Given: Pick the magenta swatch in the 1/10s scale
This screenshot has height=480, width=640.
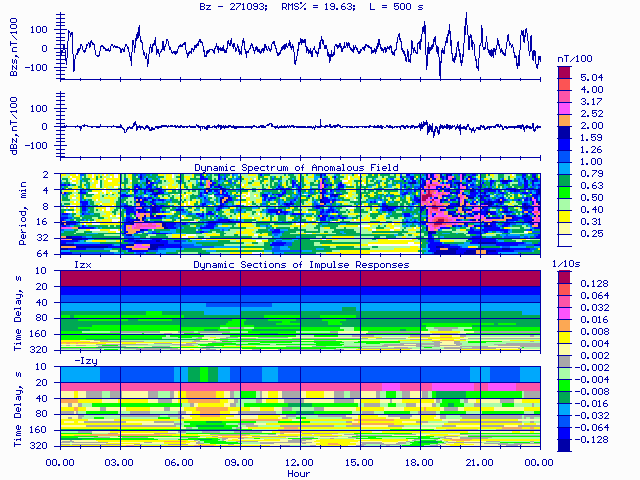Looking at the screenshot, I should pyautogui.click(x=564, y=313).
